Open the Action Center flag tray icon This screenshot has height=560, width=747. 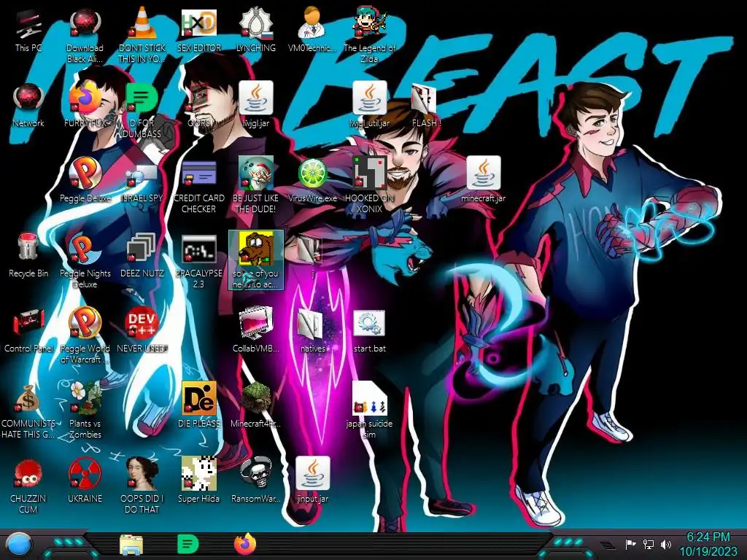(631, 544)
